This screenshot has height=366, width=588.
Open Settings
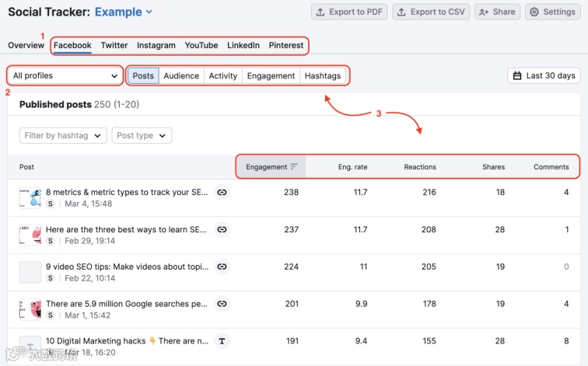[x=553, y=12]
